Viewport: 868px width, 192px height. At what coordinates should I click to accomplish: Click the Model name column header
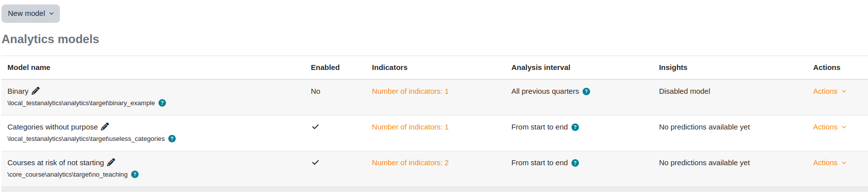(29, 67)
